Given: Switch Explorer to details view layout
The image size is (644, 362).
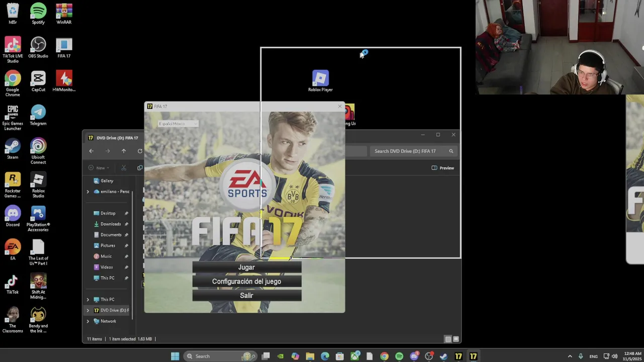Looking at the screenshot, I should click(x=448, y=339).
